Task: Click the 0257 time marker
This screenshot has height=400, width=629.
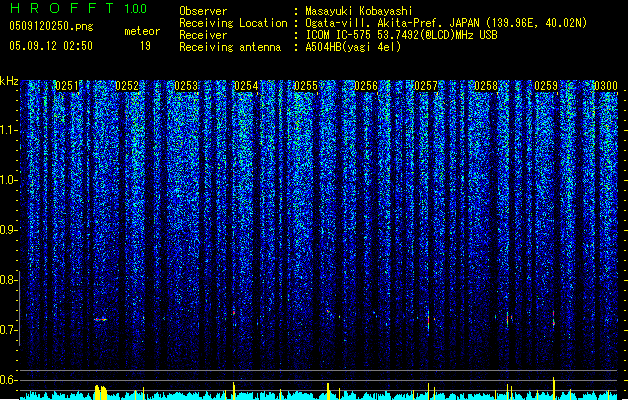Action: [x=426, y=86]
